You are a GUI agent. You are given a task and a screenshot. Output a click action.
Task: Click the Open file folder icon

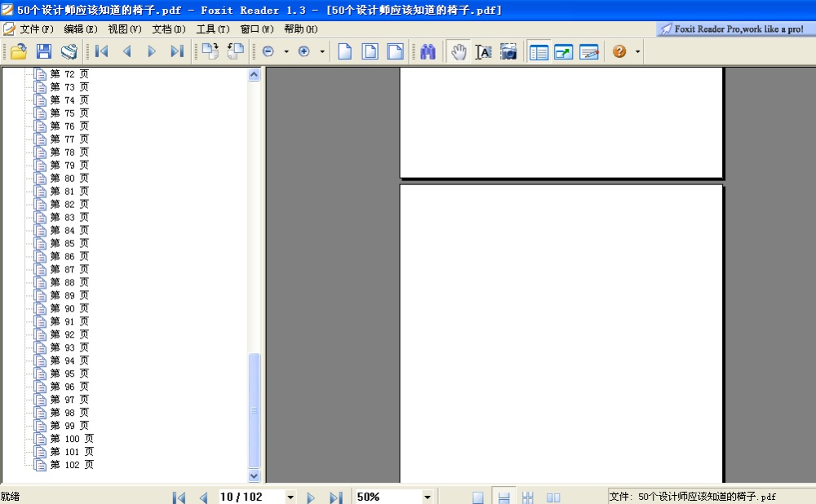tap(18, 51)
